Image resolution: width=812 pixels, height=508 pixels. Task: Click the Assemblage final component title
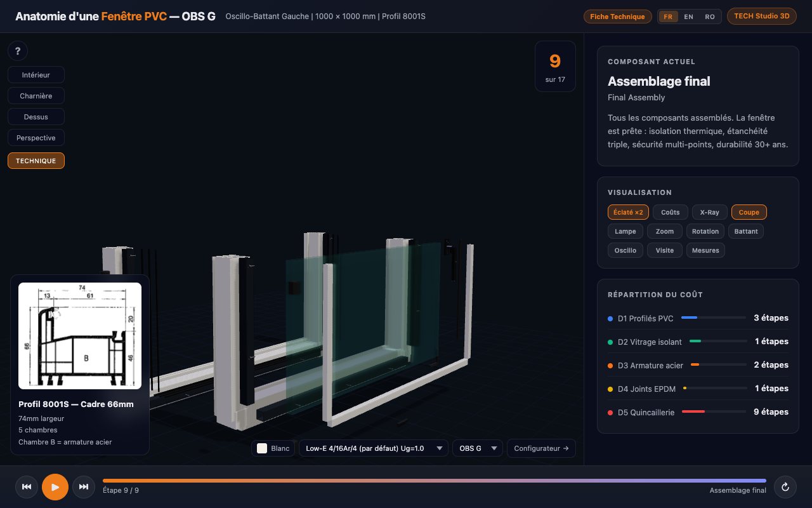(x=659, y=81)
